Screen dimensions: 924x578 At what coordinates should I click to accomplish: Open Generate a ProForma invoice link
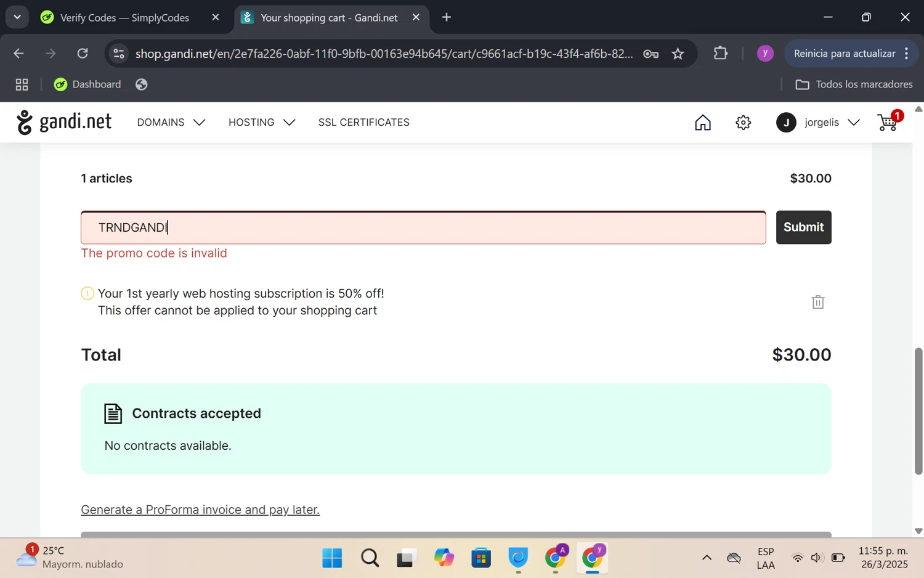click(200, 510)
